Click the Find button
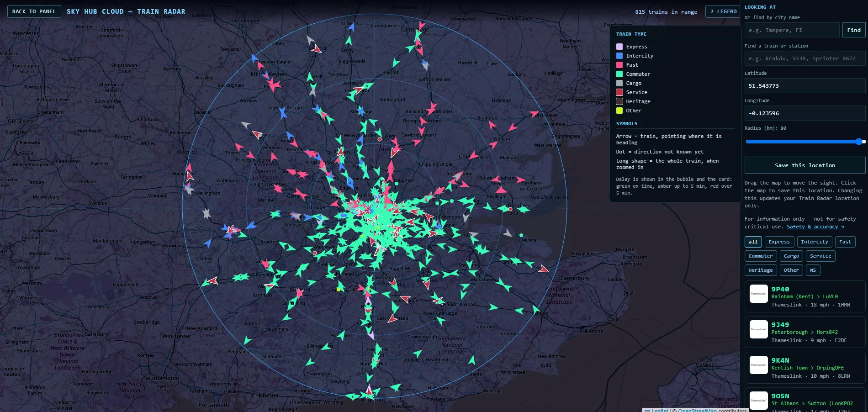This screenshot has height=412, width=868. tap(854, 30)
